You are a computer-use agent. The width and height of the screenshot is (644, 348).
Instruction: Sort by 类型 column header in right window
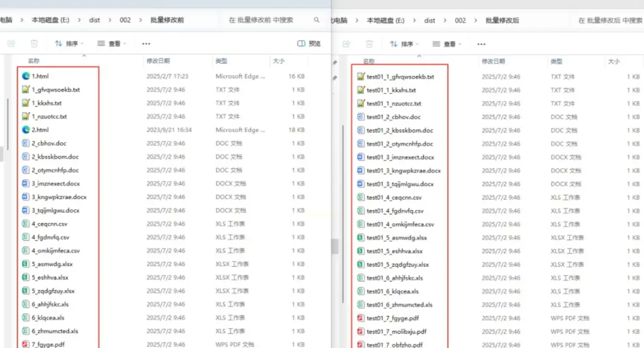click(556, 61)
